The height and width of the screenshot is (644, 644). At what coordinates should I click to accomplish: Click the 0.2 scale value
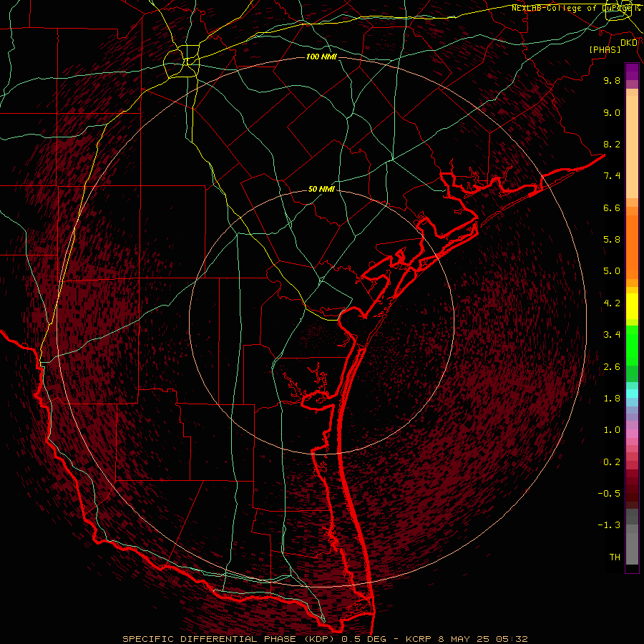(612, 462)
